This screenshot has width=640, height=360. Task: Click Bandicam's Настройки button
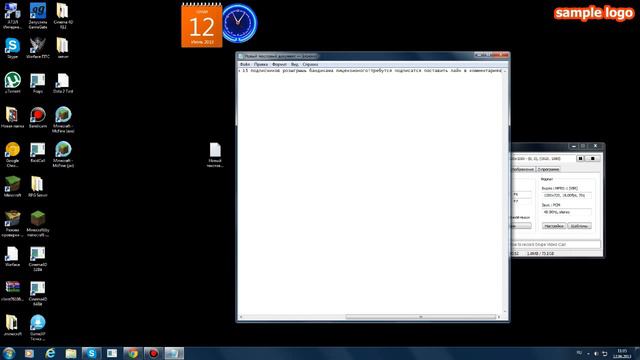(x=554, y=226)
